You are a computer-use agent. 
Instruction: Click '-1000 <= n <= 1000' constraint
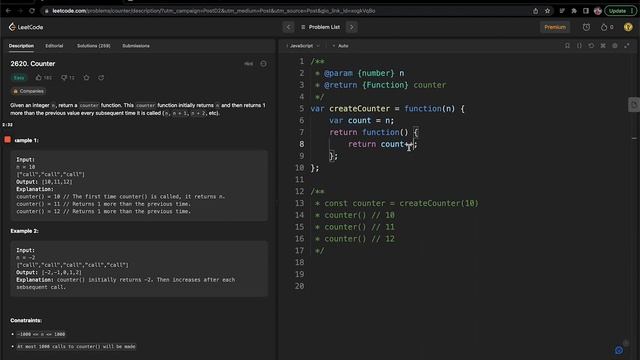click(41, 334)
